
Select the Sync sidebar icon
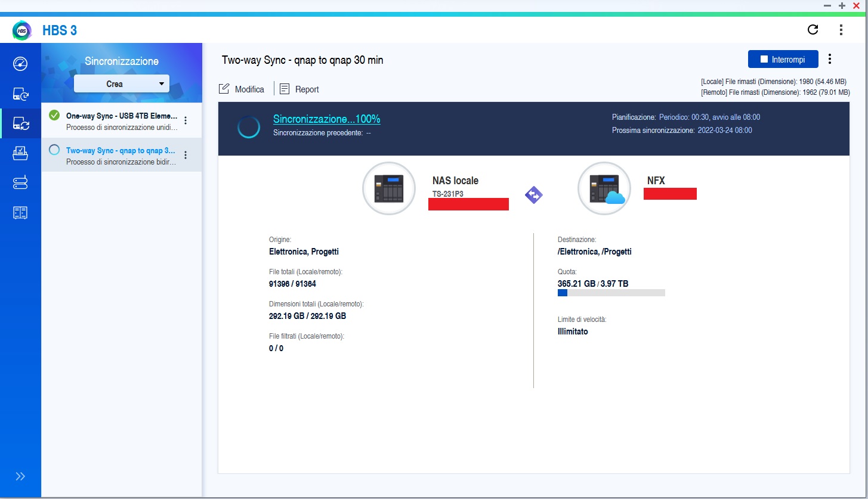[x=20, y=123]
